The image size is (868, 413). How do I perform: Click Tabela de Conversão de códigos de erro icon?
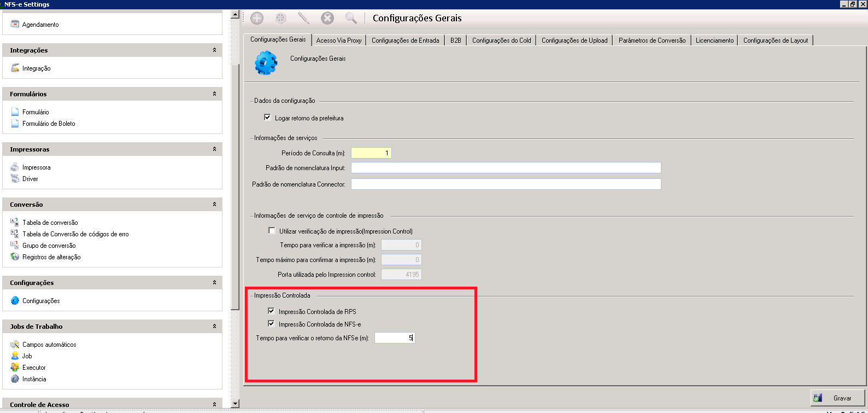point(15,234)
